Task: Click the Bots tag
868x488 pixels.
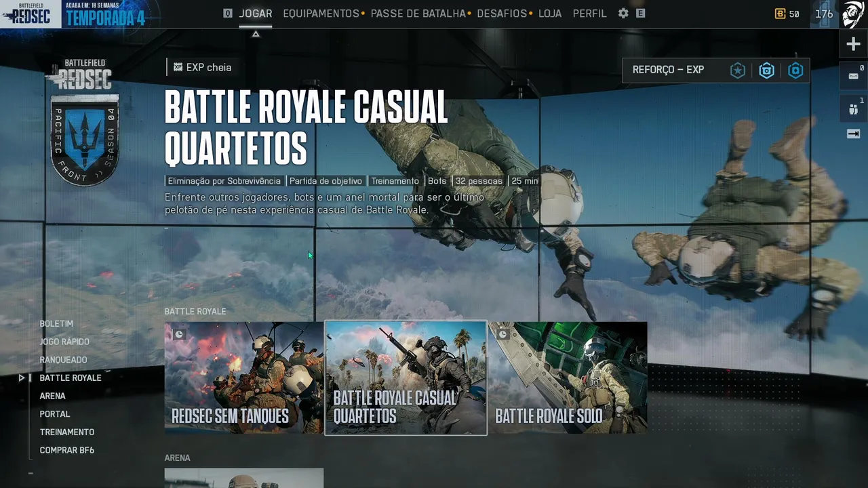Action: coord(437,181)
